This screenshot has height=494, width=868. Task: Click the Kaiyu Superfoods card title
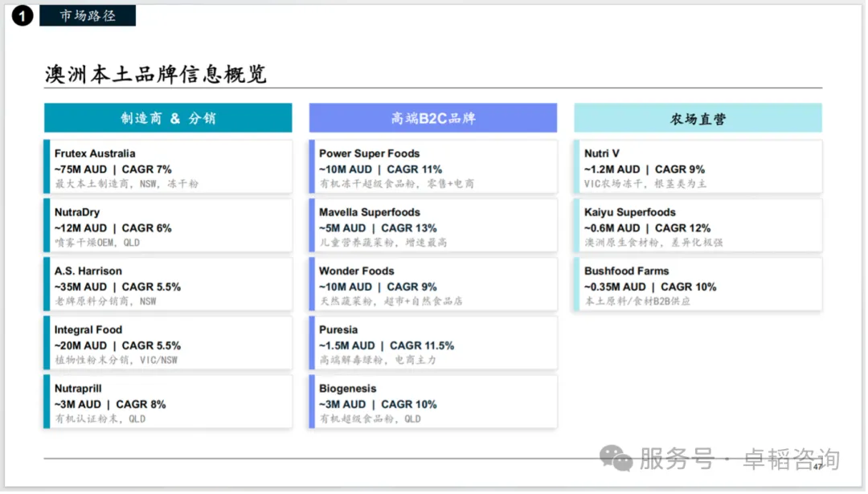630,212
